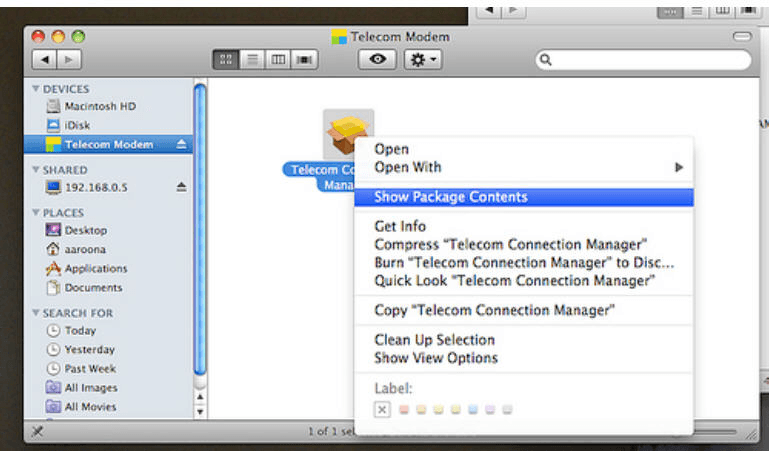The height and width of the screenshot is (451, 769).
Task: Go forward using the forward arrow
Action: 71,60
